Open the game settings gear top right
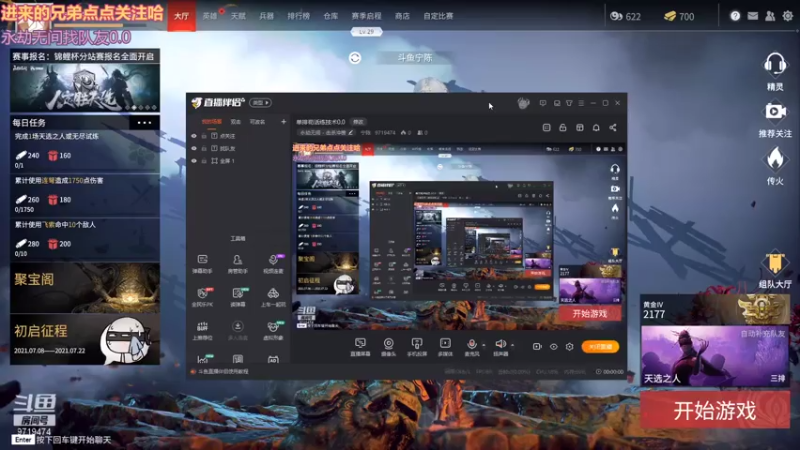The height and width of the screenshot is (450, 800). (788, 16)
